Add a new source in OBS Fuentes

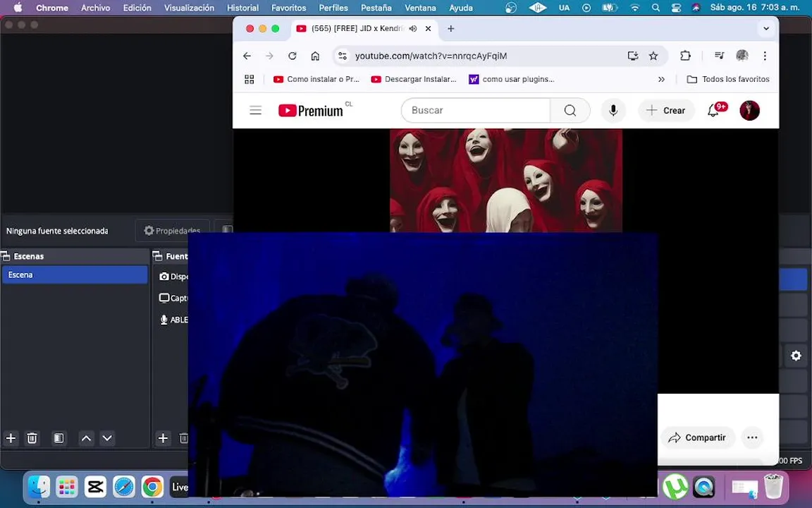point(163,438)
